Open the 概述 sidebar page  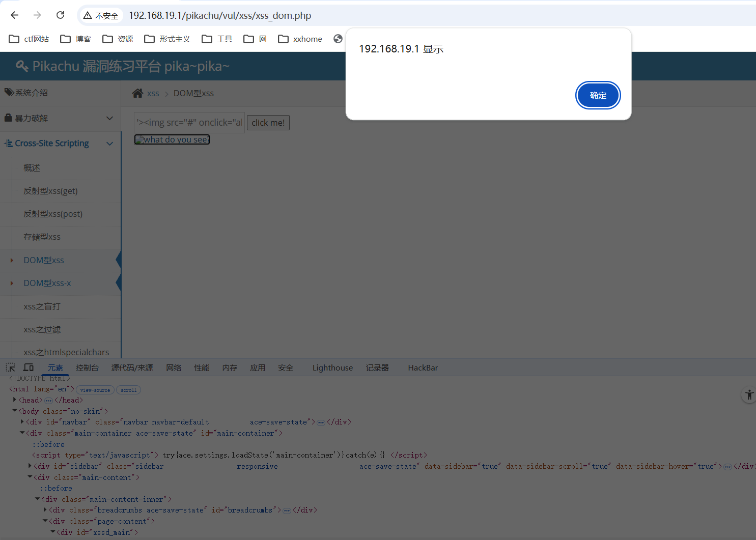point(61,168)
